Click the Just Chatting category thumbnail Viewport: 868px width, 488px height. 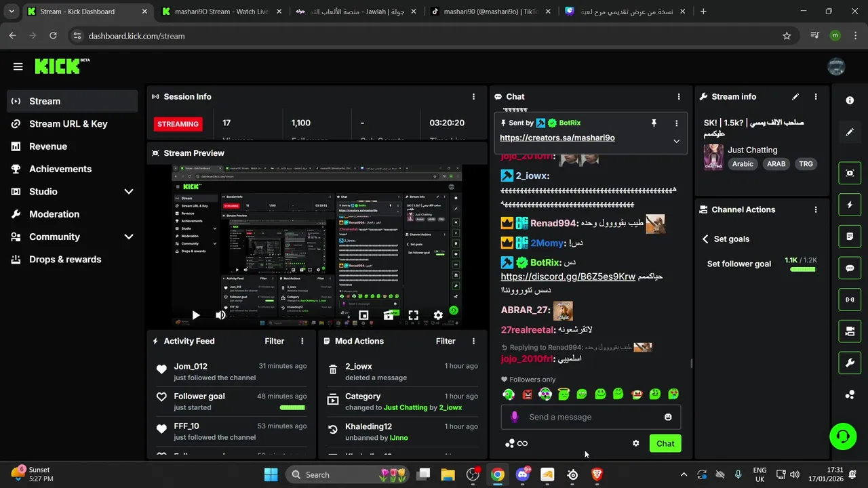click(x=713, y=157)
